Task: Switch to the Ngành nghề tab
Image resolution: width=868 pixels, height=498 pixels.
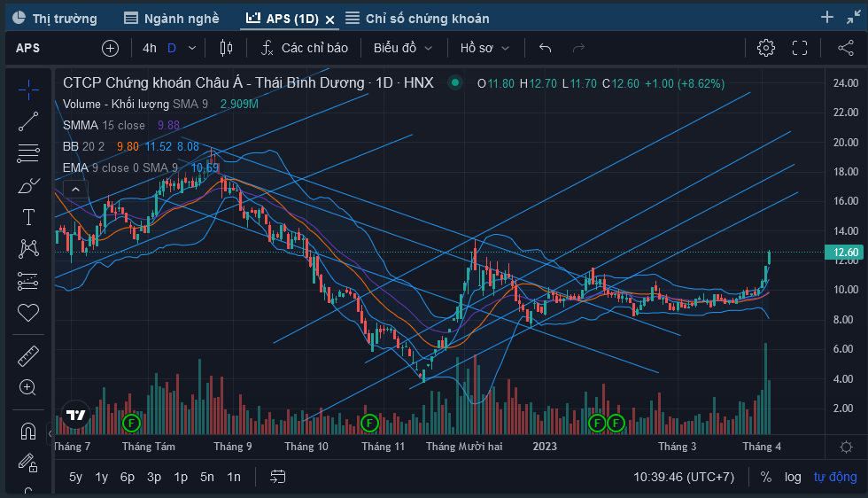Action: pyautogui.click(x=172, y=19)
